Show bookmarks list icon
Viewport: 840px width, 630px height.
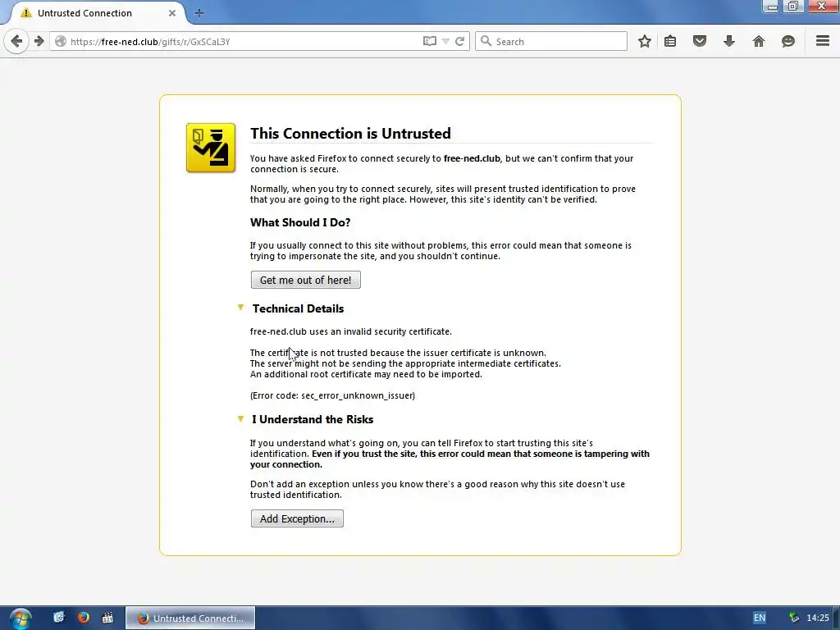click(x=670, y=41)
